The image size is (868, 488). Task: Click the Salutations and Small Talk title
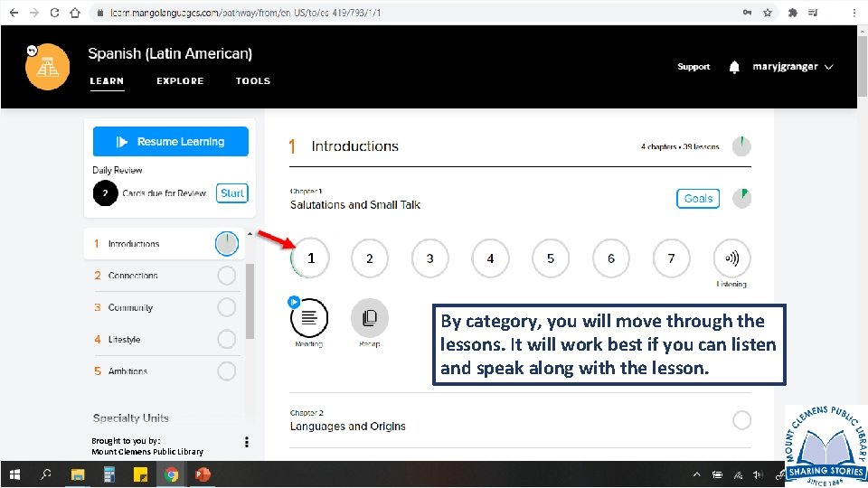pyautogui.click(x=355, y=205)
